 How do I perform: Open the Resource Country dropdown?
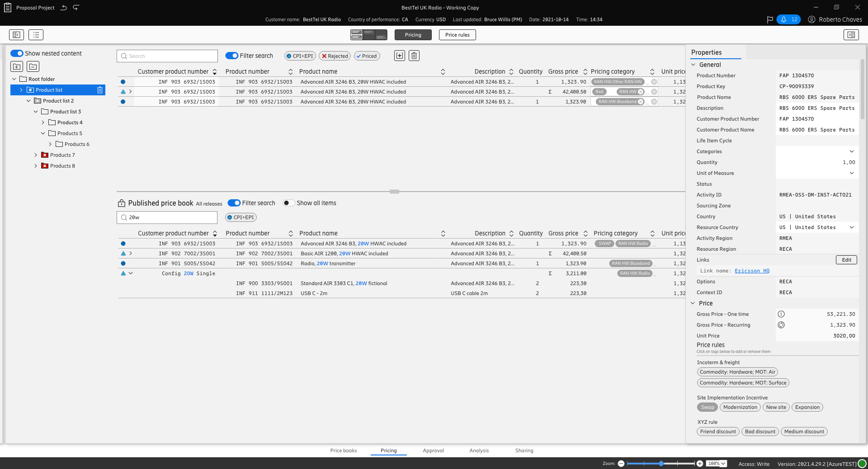pos(852,227)
